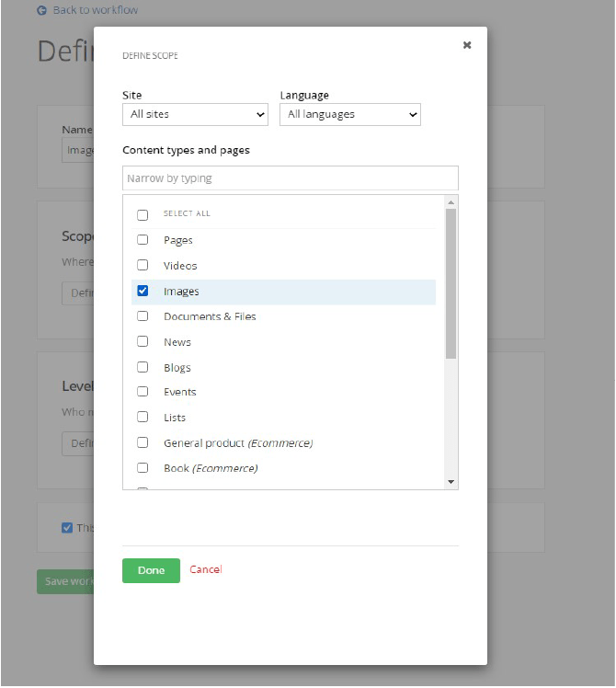
Task: Enable the Lists checkbox
Action: coord(143,418)
